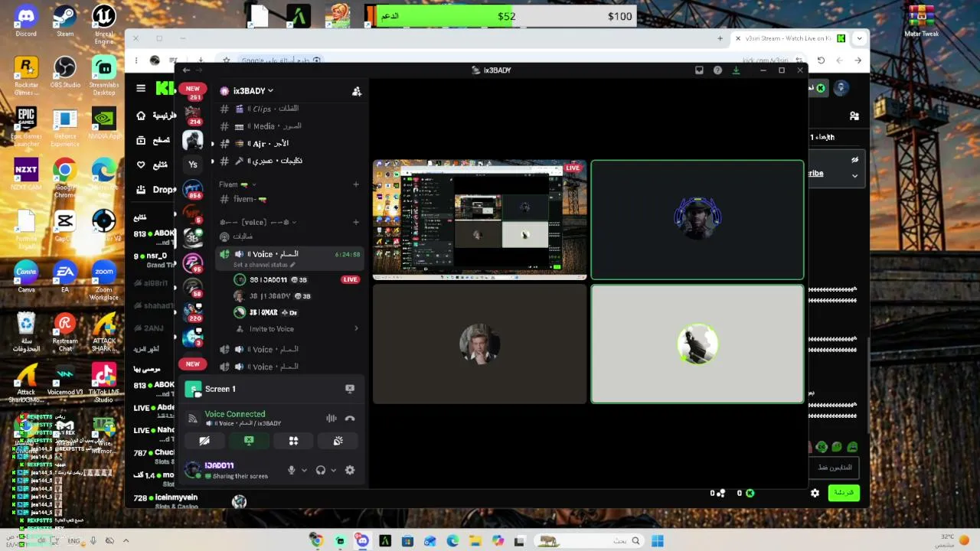Toggle screen sharing green button

(249, 441)
